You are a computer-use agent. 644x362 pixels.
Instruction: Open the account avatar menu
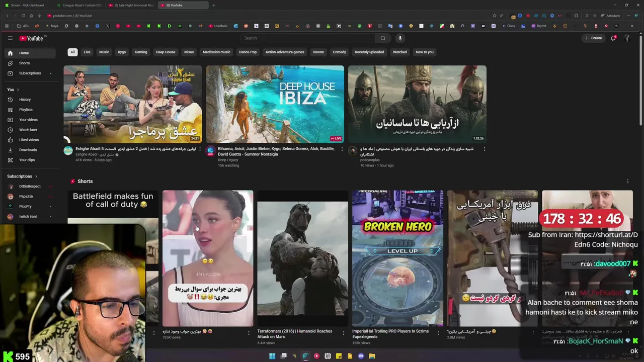[x=627, y=38]
